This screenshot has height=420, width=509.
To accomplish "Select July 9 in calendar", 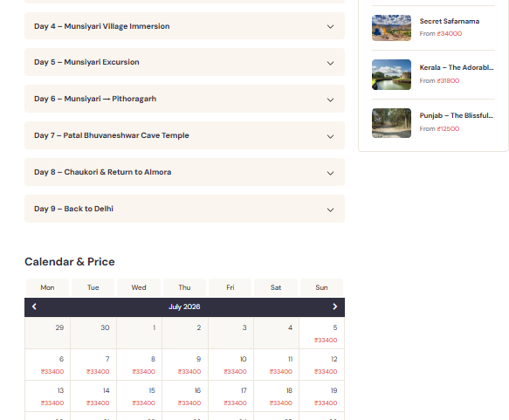I will (x=185, y=365).
